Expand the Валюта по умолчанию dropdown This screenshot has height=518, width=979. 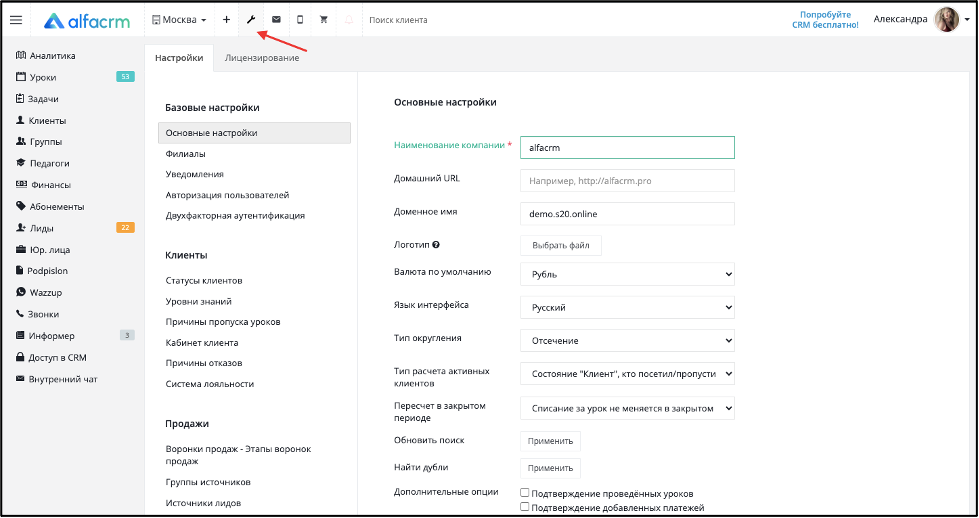tap(627, 274)
